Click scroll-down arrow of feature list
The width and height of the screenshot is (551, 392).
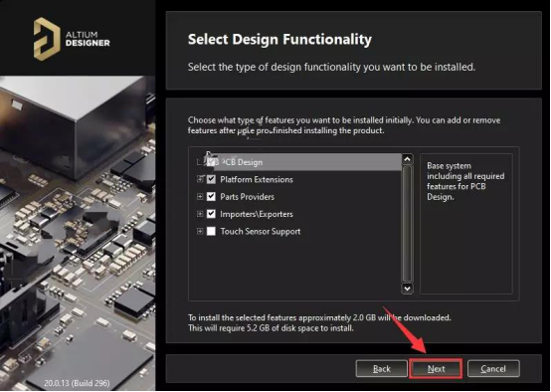pos(407,289)
